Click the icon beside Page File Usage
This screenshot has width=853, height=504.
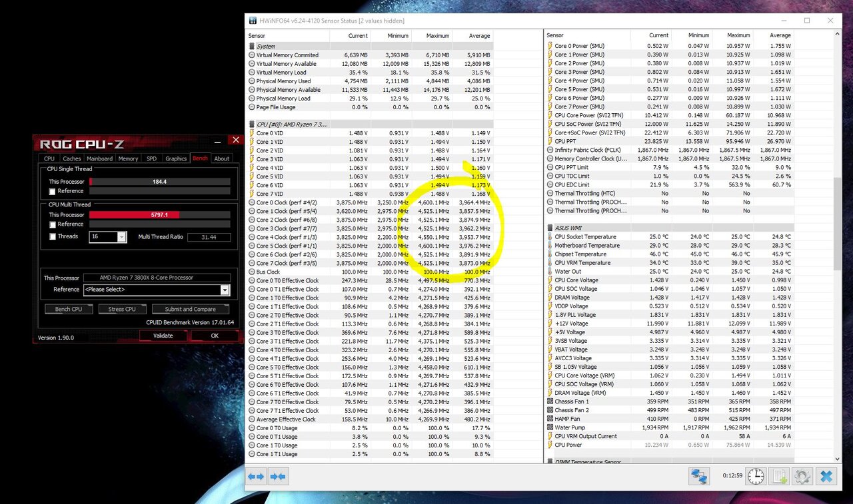[x=252, y=107]
